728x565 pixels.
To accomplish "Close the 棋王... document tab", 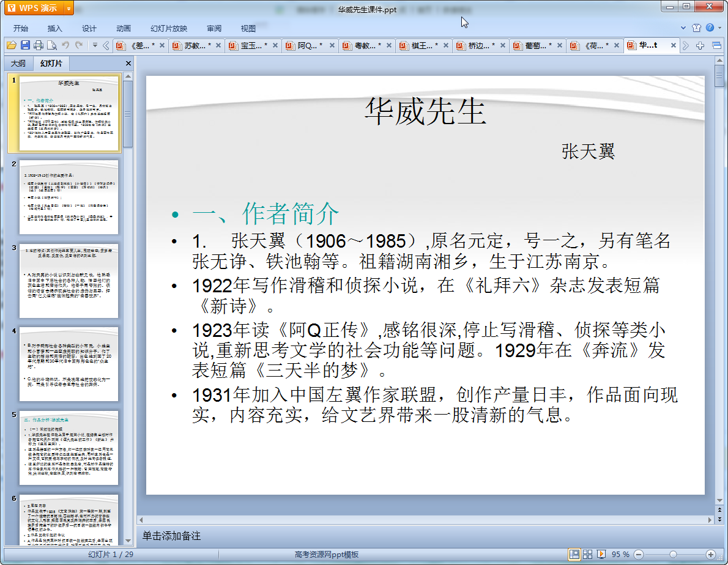I will point(446,45).
